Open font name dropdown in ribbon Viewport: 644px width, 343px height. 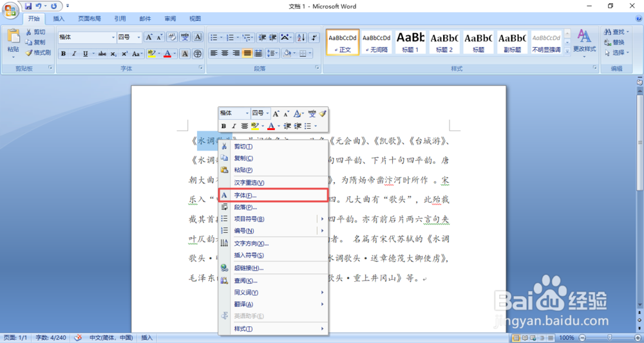(114, 37)
